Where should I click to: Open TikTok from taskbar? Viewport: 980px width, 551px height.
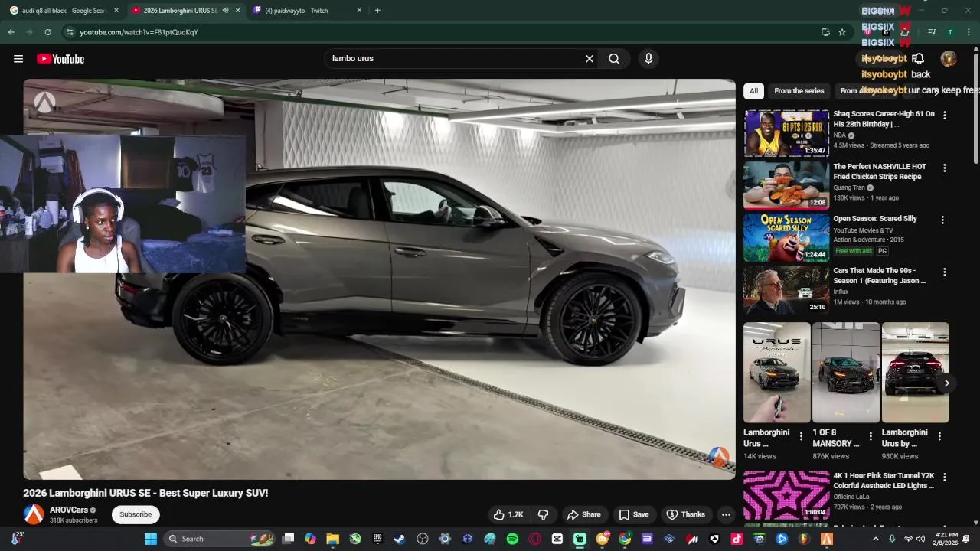click(737, 539)
